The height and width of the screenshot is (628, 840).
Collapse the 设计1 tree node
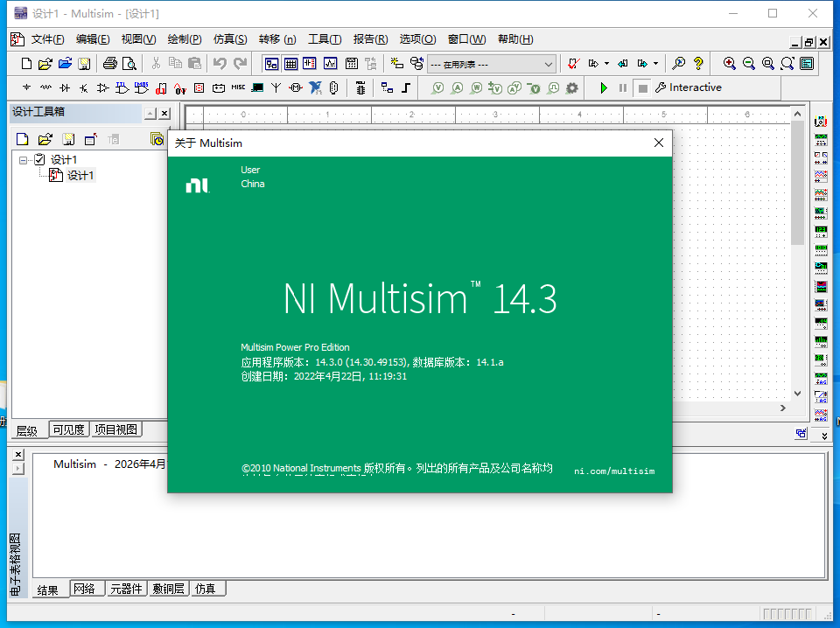tap(23, 159)
